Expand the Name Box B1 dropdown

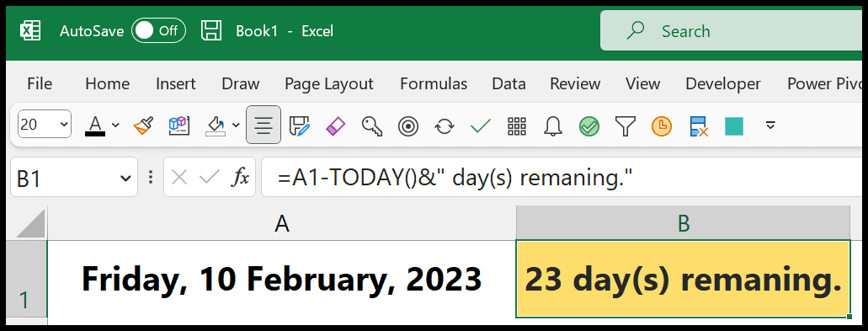pos(125,178)
